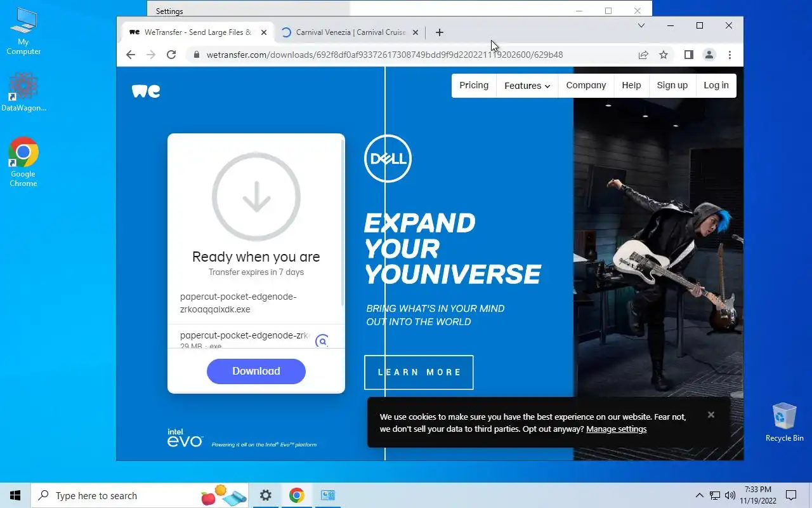Click the WeTransfer logo
This screenshot has height=508, width=812.
[146, 91]
